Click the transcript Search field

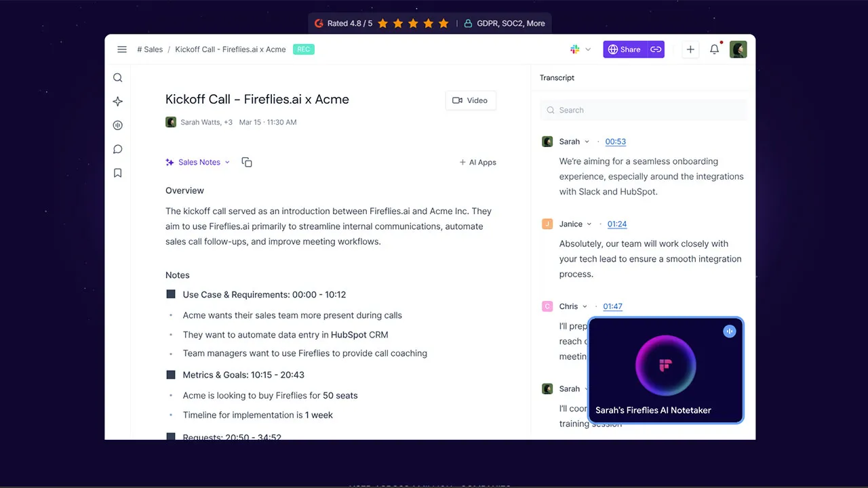coord(643,110)
